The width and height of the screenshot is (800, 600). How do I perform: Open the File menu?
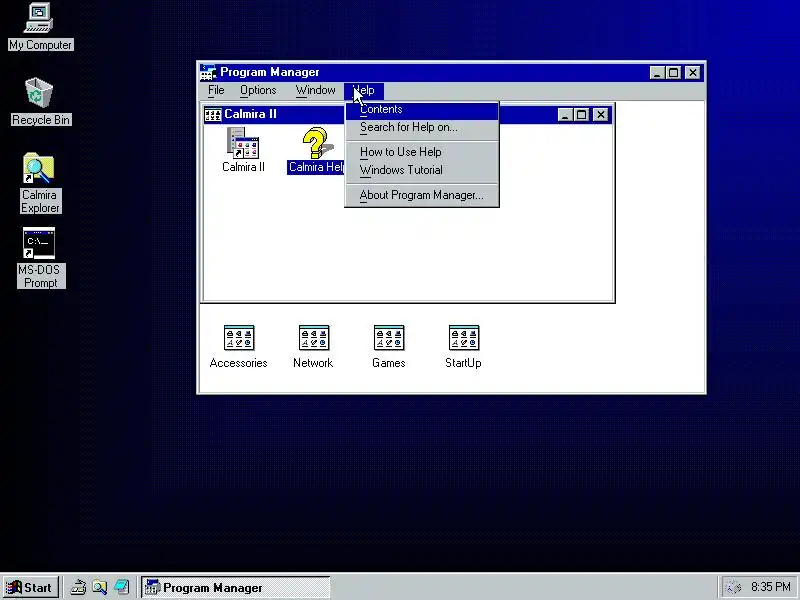(x=216, y=90)
